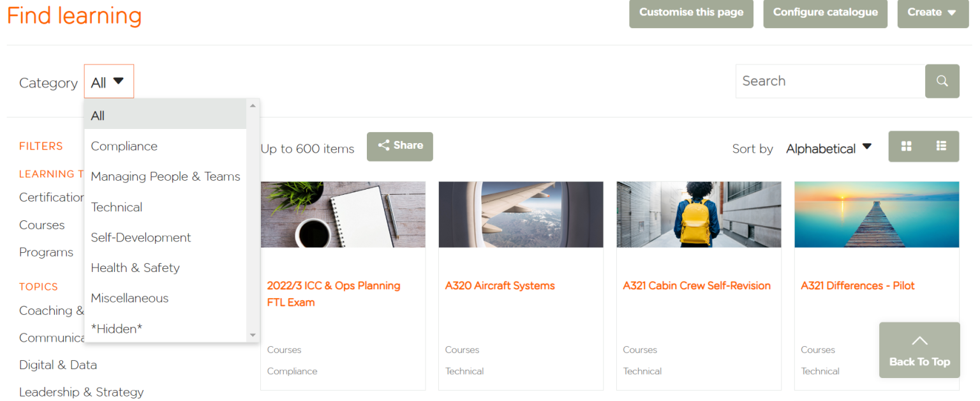
Task: Click Configure catalogue button
Action: [x=825, y=12]
